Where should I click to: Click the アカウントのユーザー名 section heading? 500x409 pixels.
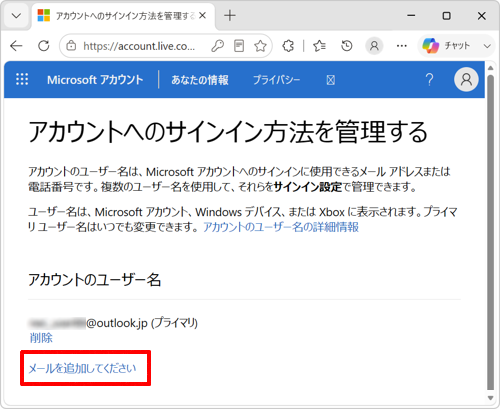point(95,279)
